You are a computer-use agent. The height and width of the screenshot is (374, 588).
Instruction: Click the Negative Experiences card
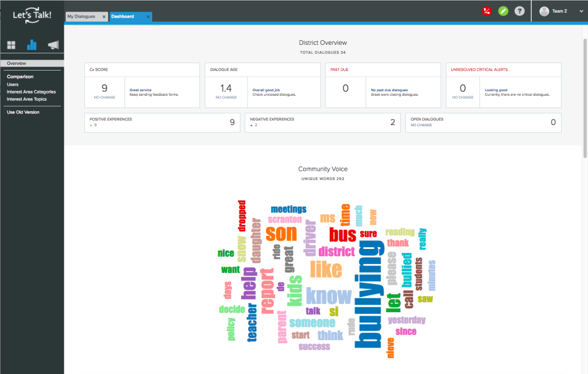coord(322,122)
